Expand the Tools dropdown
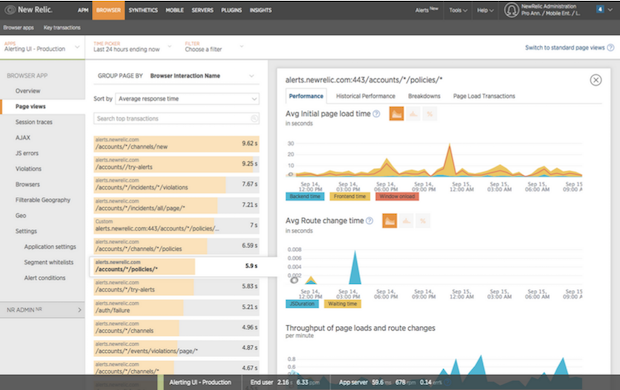 click(x=458, y=10)
